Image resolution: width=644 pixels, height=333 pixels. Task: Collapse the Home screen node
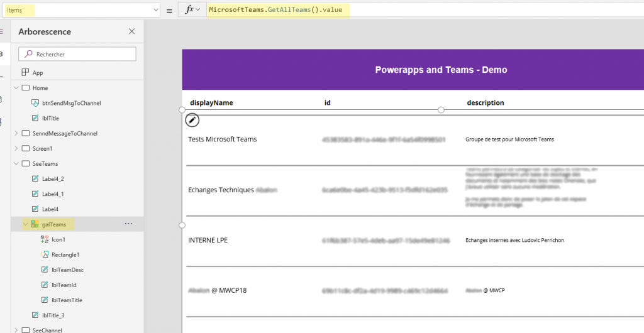16,88
